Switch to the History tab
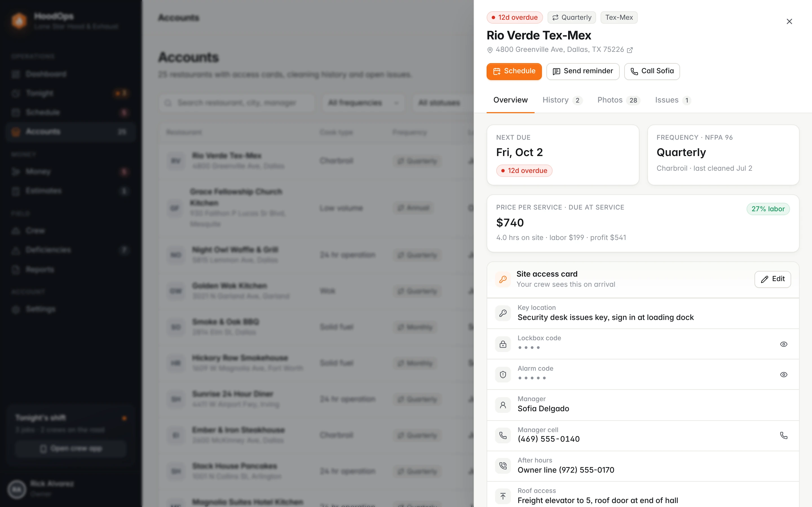This screenshot has width=812, height=507. pyautogui.click(x=562, y=100)
